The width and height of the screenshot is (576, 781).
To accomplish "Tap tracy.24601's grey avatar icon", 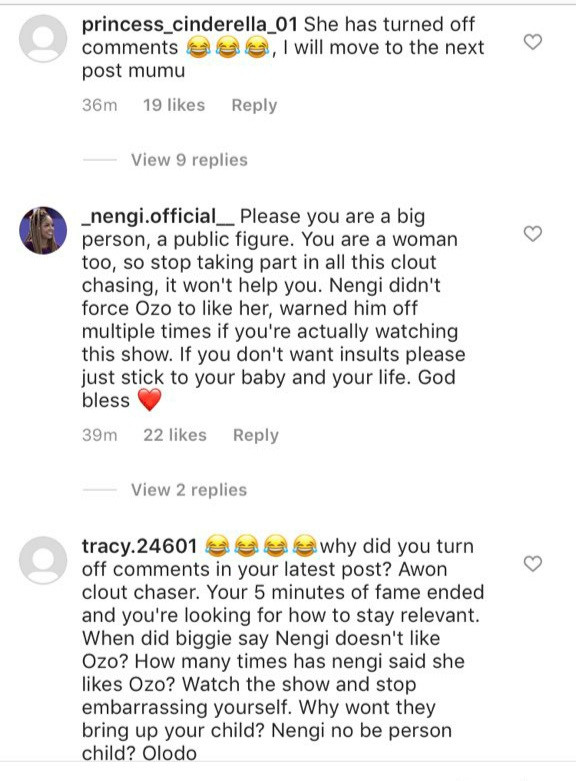I will 43,560.
